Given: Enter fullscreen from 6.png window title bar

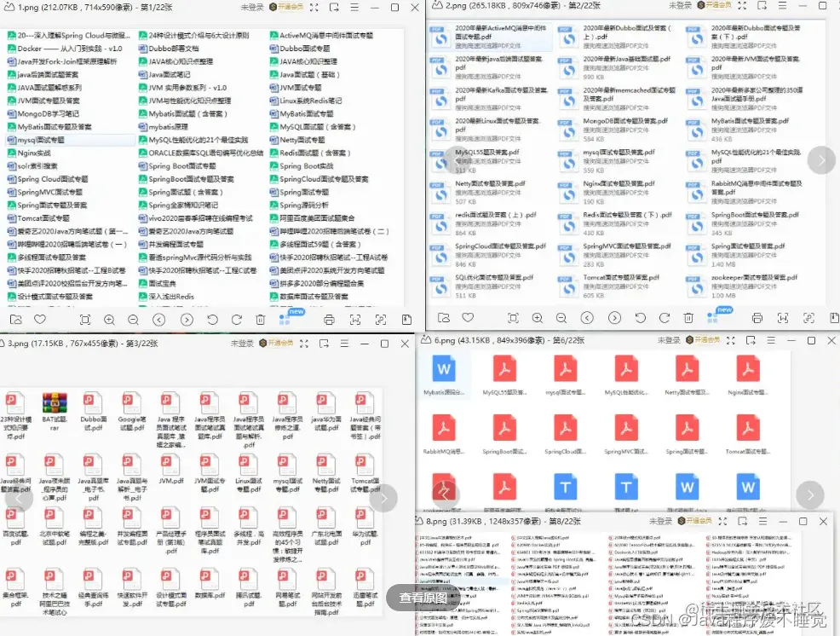Looking at the screenshot, I should 731,340.
